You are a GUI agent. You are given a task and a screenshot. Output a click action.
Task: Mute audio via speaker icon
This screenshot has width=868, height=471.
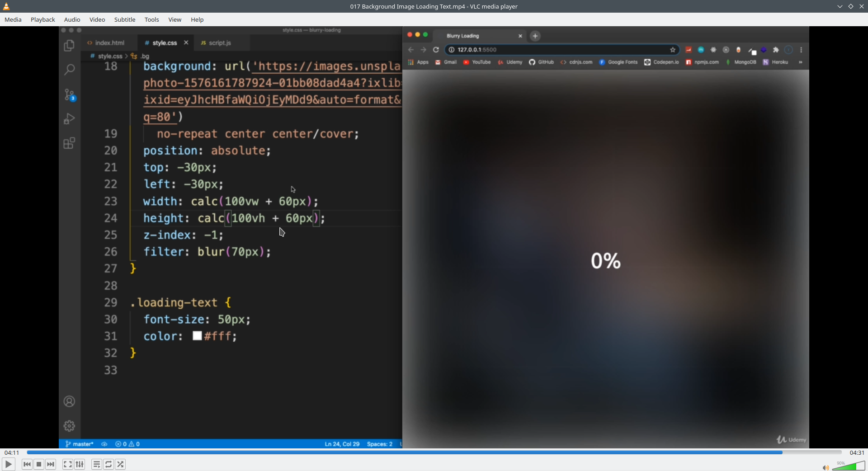pos(826,467)
